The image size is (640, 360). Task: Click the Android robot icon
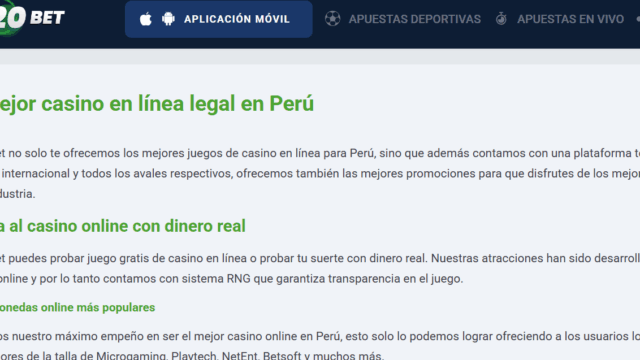coord(168,19)
